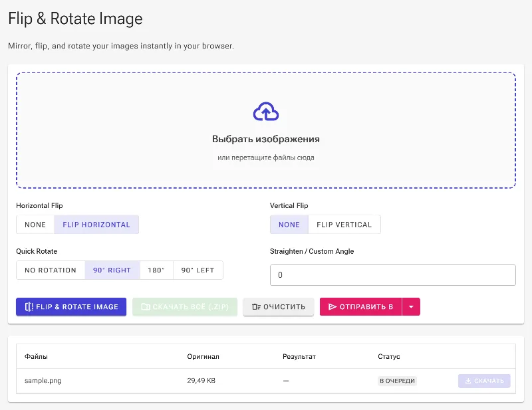Choose 180° rotation

tap(156, 270)
